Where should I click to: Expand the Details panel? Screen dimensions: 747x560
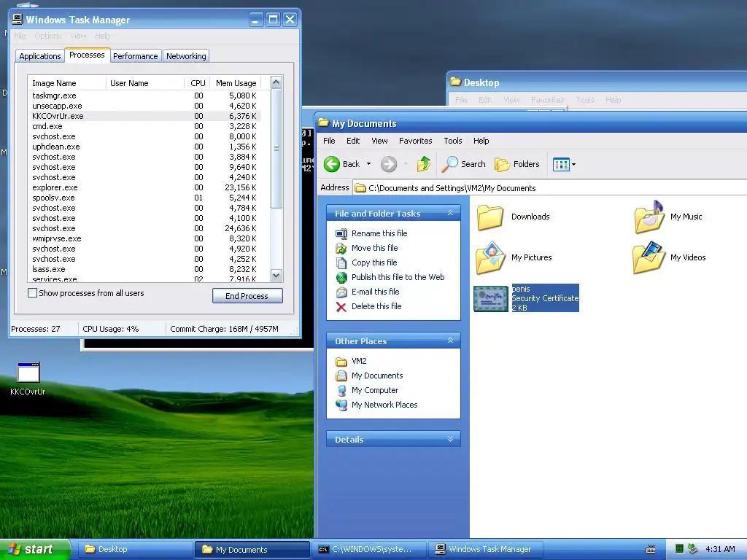coord(450,439)
